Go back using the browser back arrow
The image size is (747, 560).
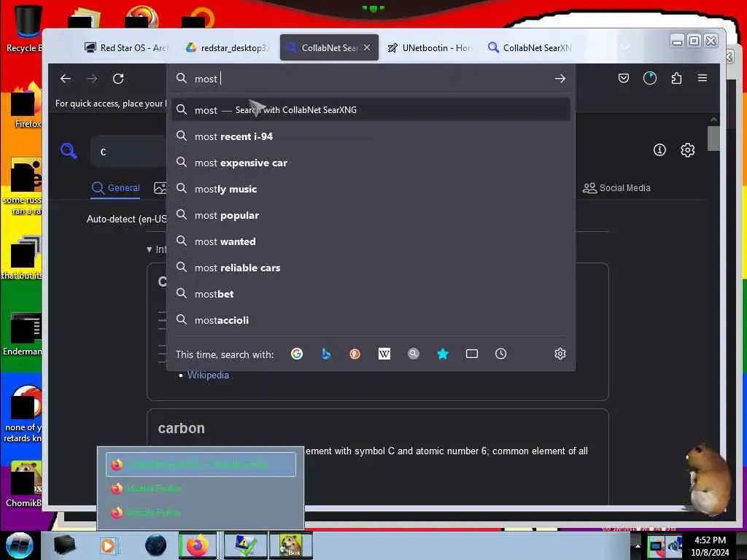pos(66,79)
